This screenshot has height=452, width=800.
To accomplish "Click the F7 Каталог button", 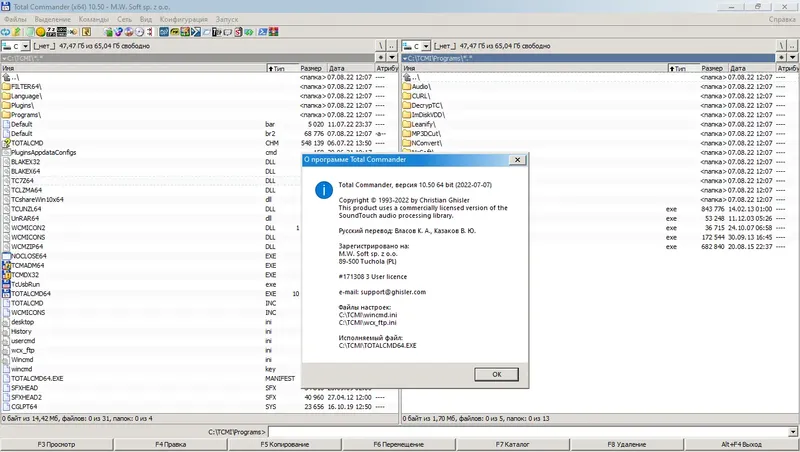I will (x=512, y=444).
